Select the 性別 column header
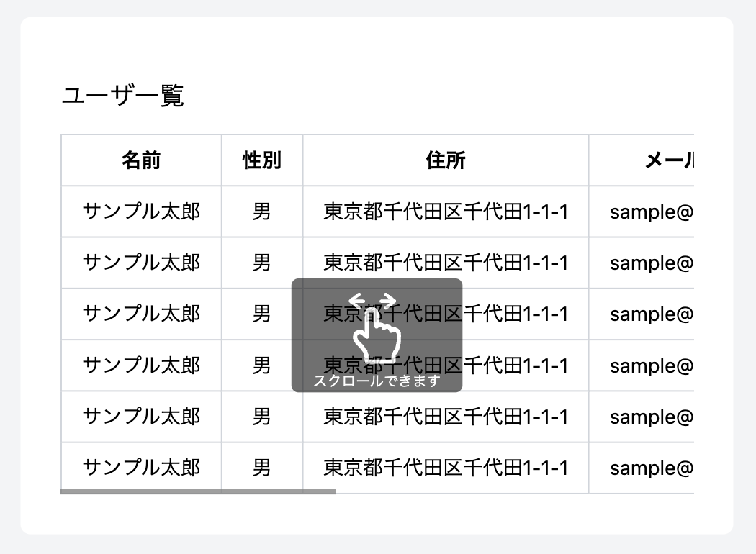 pyautogui.click(x=262, y=160)
